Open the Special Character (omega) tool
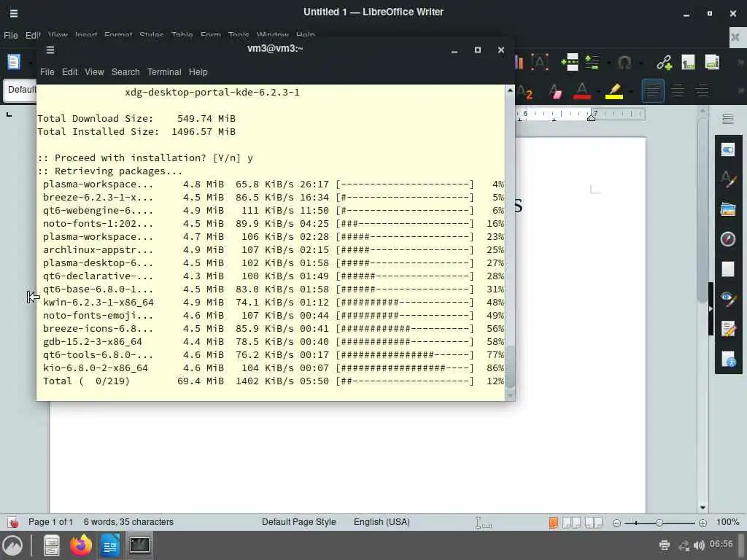 (624, 63)
